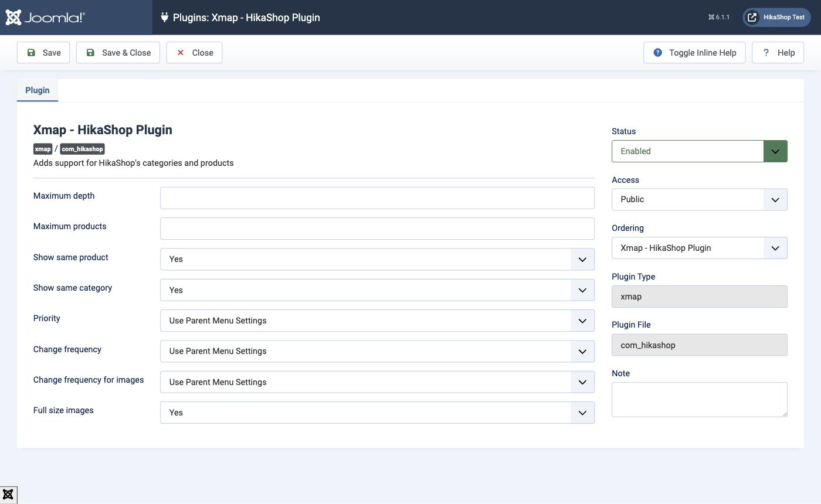Click the Maximum products input field

377,229
